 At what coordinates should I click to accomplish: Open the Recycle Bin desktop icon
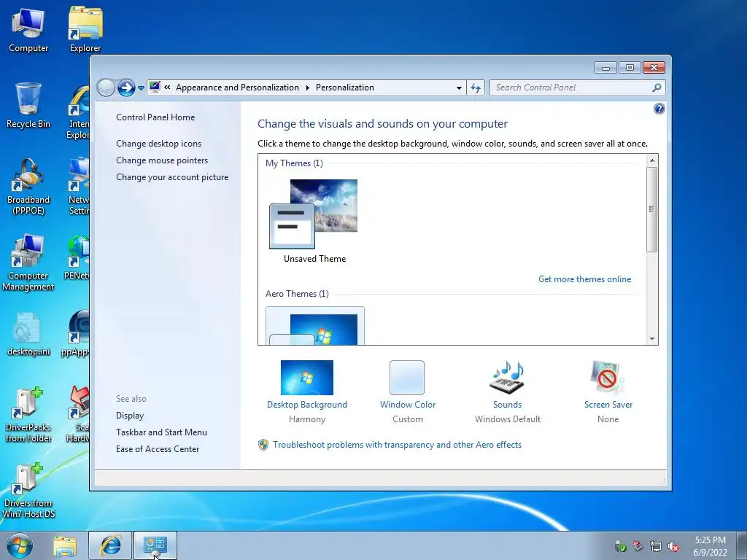28,105
